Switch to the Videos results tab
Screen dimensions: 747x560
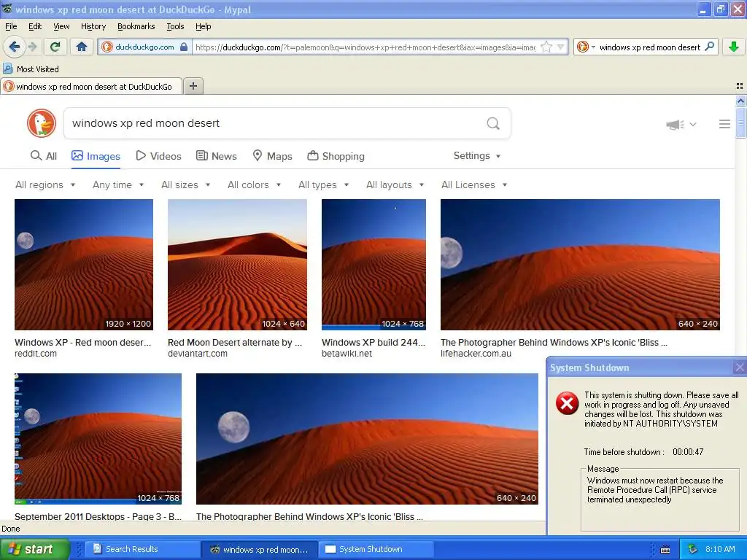point(158,156)
